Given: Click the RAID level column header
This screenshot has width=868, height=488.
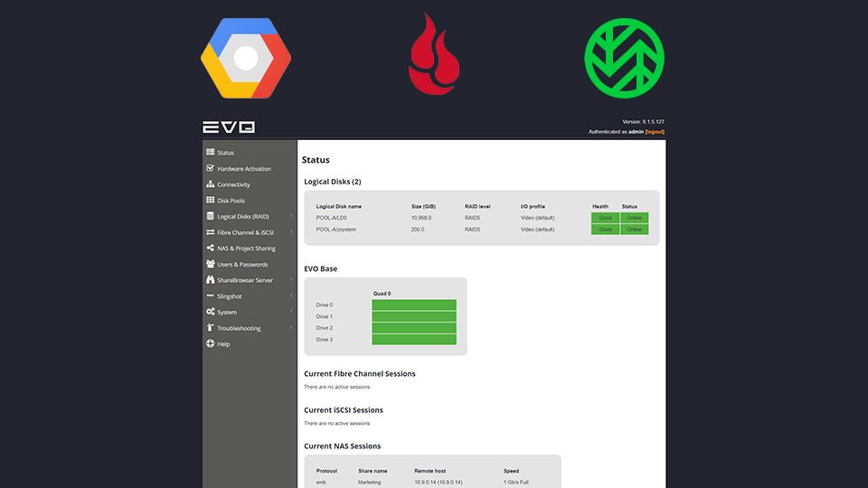Looking at the screenshot, I should (x=477, y=206).
